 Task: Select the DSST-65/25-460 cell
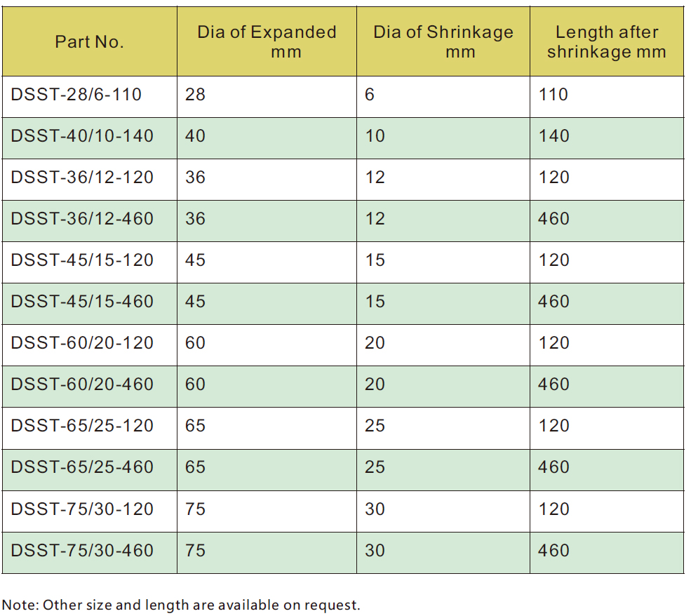coord(82,467)
